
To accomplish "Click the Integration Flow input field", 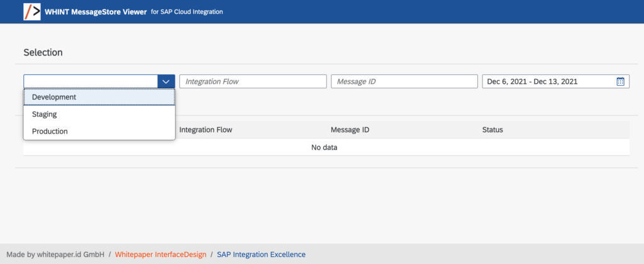I will 253,81.
